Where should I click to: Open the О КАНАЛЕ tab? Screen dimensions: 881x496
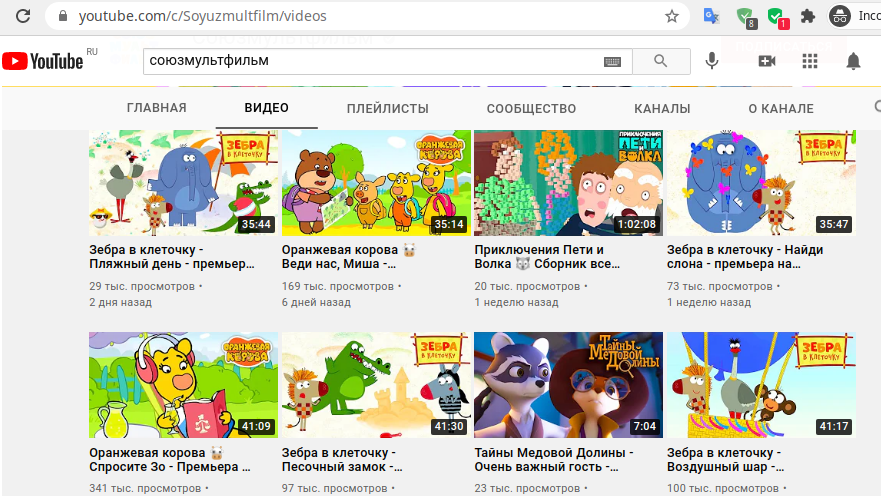coord(781,108)
